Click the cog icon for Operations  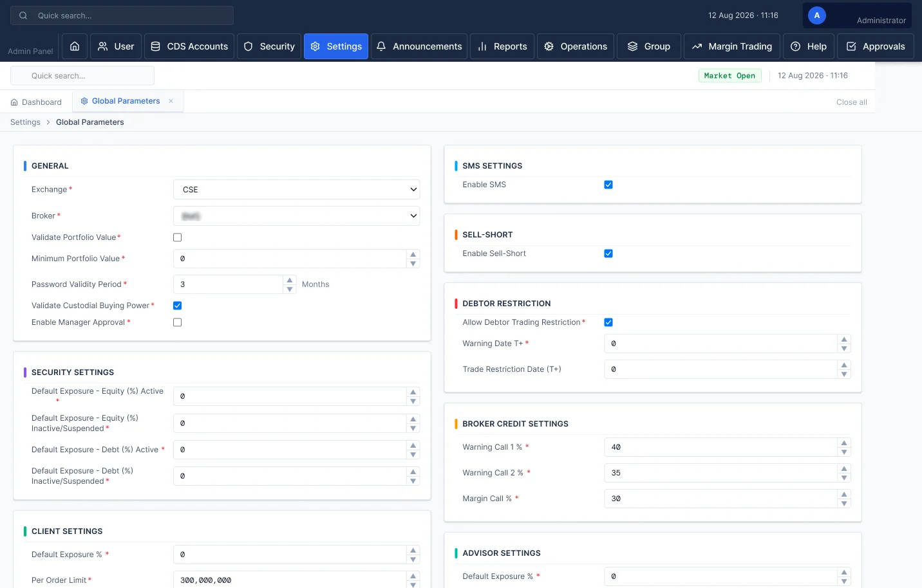click(x=549, y=46)
